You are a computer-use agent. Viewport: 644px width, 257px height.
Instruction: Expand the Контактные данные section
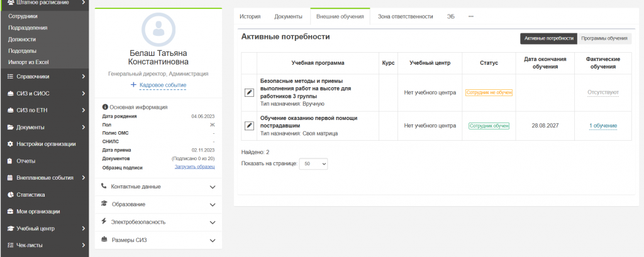coord(158,187)
